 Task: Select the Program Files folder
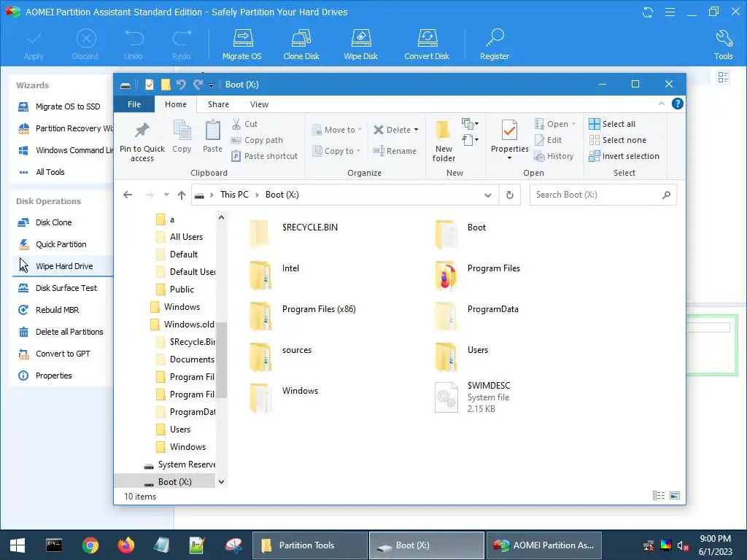coord(478,275)
